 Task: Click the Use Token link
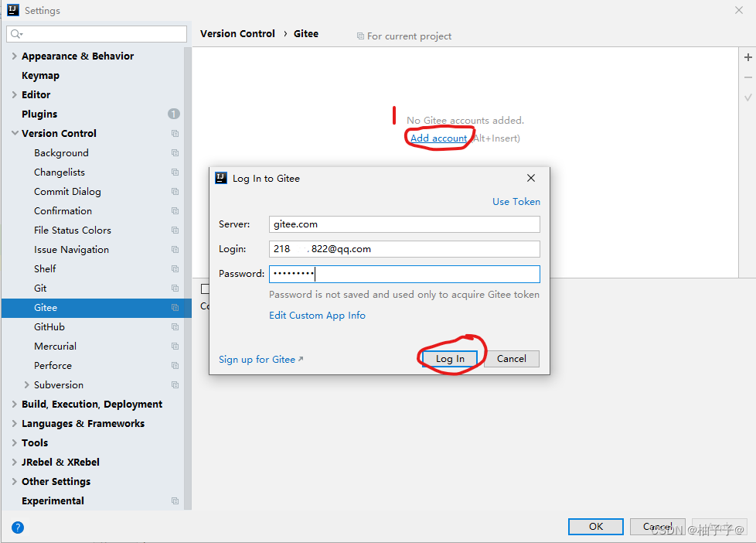point(516,202)
